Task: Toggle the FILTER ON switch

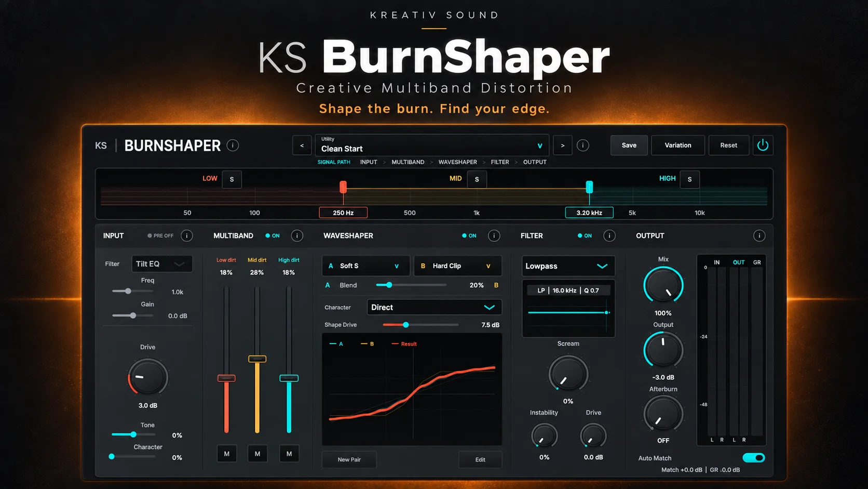Action: coord(585,235)
